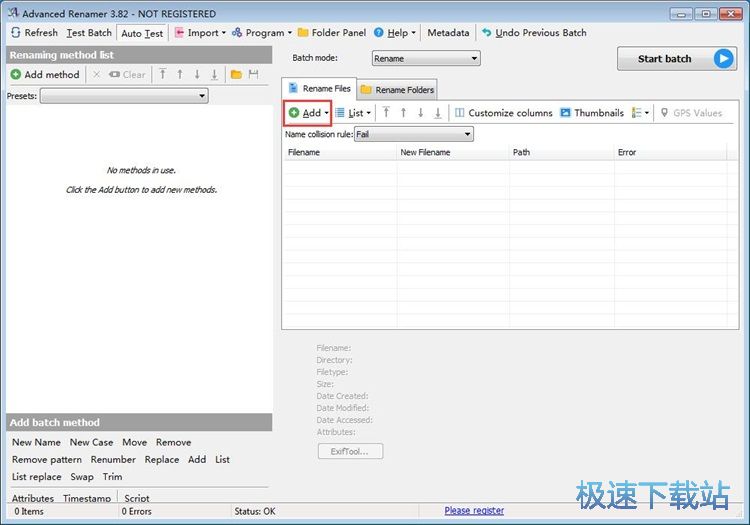This screenshot has width=750, height=525.
Task: Move method to top arrow icon
Action: (163, 74)
